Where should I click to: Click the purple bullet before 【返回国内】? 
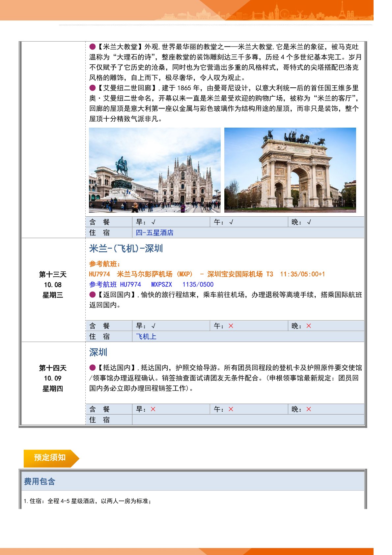[93, 294]
